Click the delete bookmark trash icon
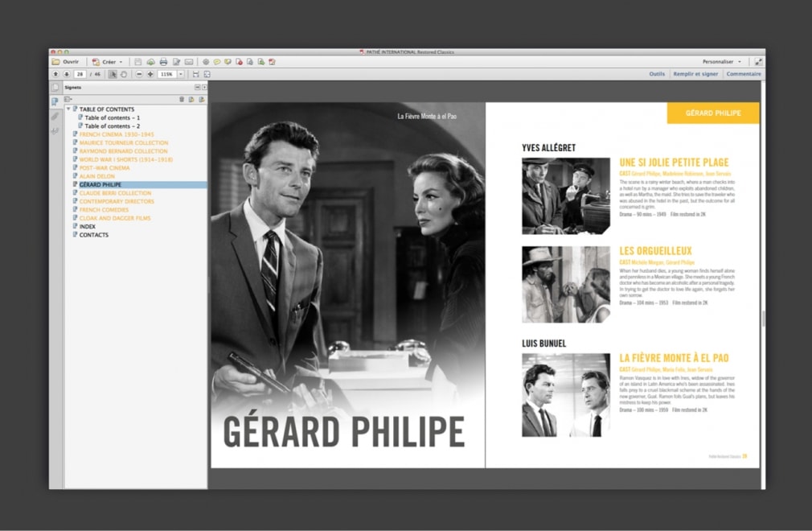 click(182, 100)
